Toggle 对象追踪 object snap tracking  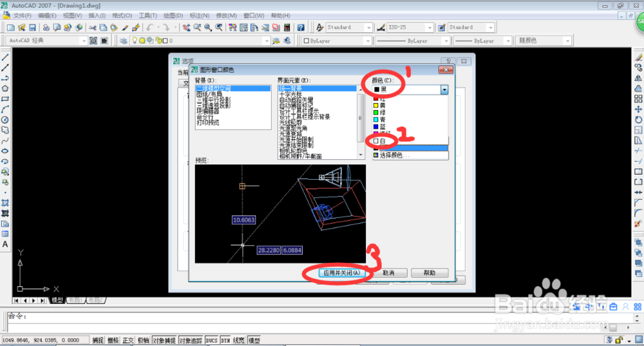(191, 340)
